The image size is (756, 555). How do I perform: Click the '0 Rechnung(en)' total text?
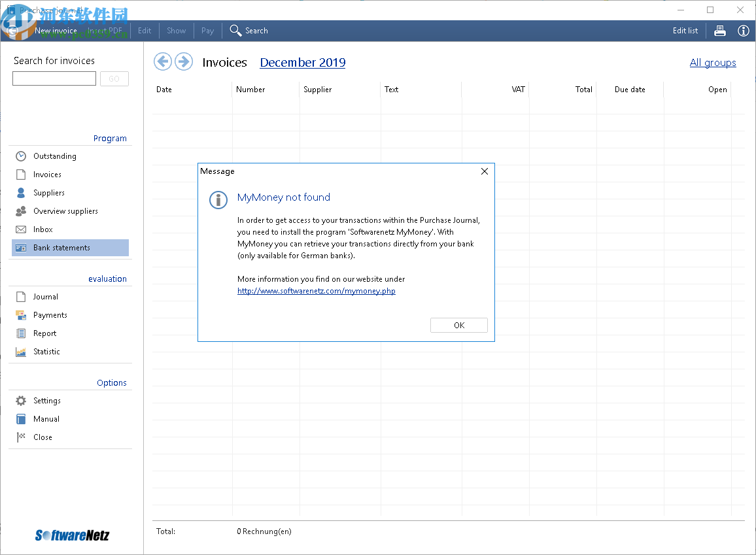(264, 531)
